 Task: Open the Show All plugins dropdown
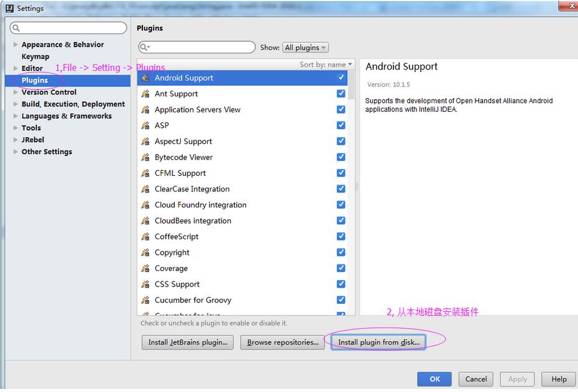coord(305,48)
